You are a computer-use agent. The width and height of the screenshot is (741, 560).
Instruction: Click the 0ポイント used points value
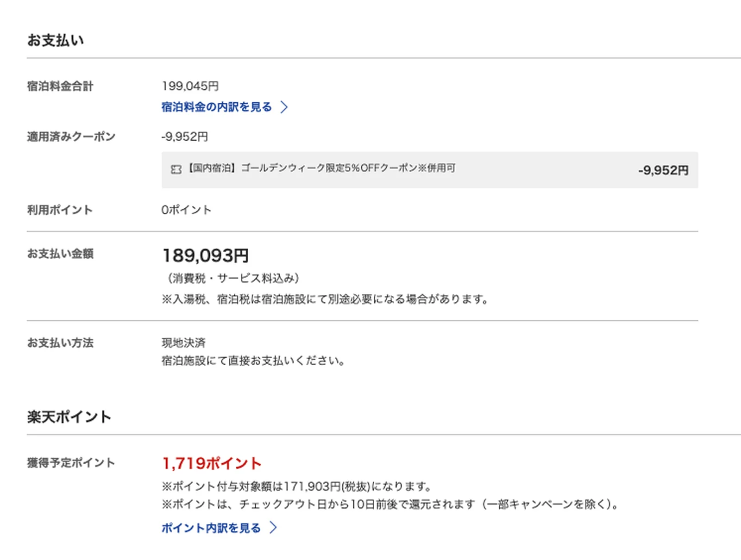click(186, 210)
